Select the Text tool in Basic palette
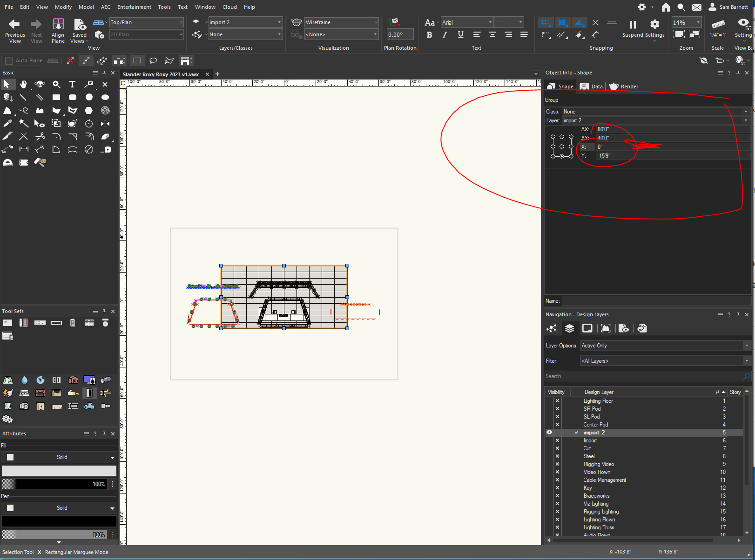This screenshot has width=755, height=560. pos(72,84)
